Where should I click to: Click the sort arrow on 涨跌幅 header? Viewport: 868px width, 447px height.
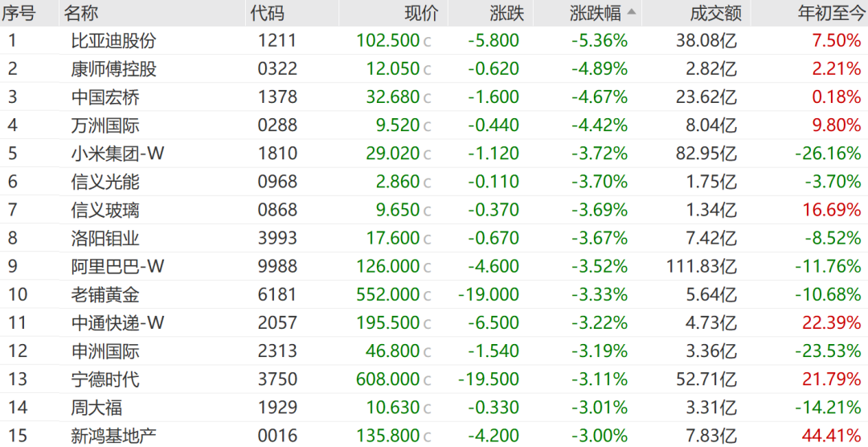(x=632, y=13)
